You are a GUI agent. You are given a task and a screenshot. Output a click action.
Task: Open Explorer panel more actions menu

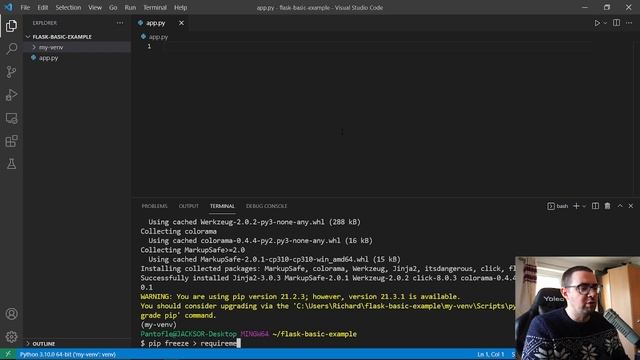click(120, 23)
